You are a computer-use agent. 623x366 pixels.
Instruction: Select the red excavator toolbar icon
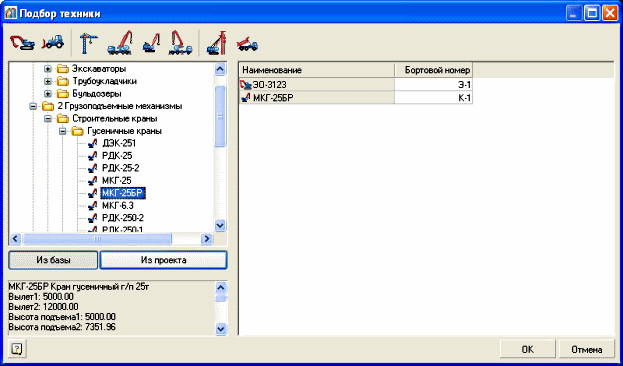tap(22, 42)
